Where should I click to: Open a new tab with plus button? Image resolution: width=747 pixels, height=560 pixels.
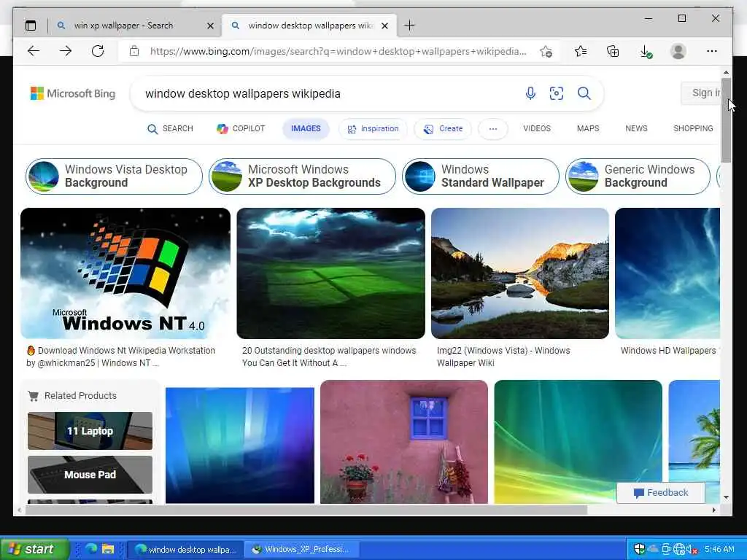409,26
